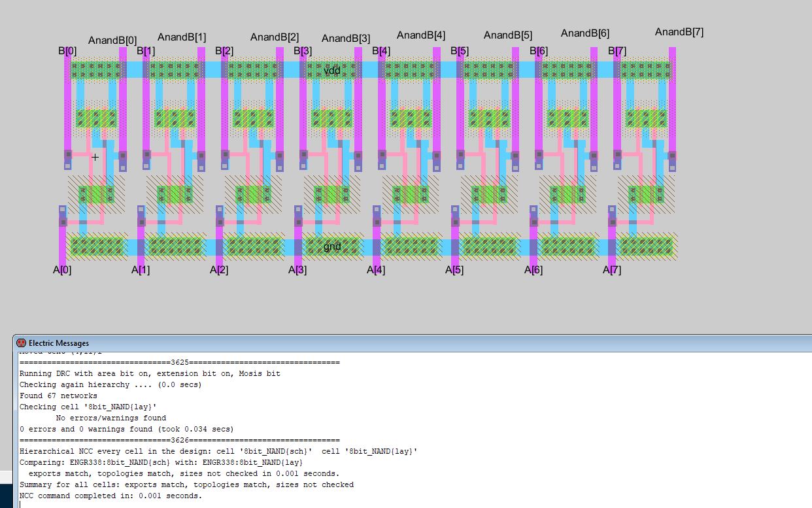Image resolution: width=812 pixels, height=508 pixels.
Task: Select the A[4] export label
Action: tap(376, 269)
